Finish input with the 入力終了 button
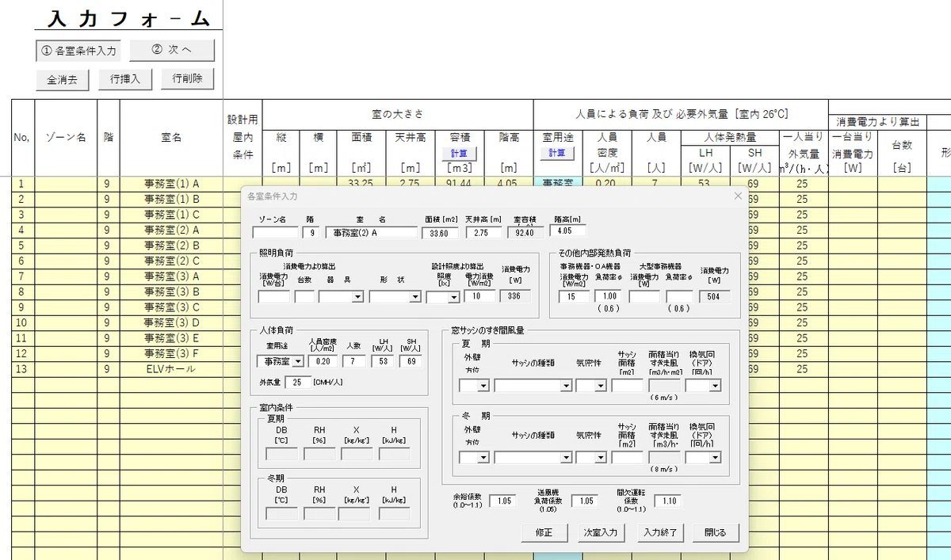This screenshot has height=560, width=951. coord(659,532)
